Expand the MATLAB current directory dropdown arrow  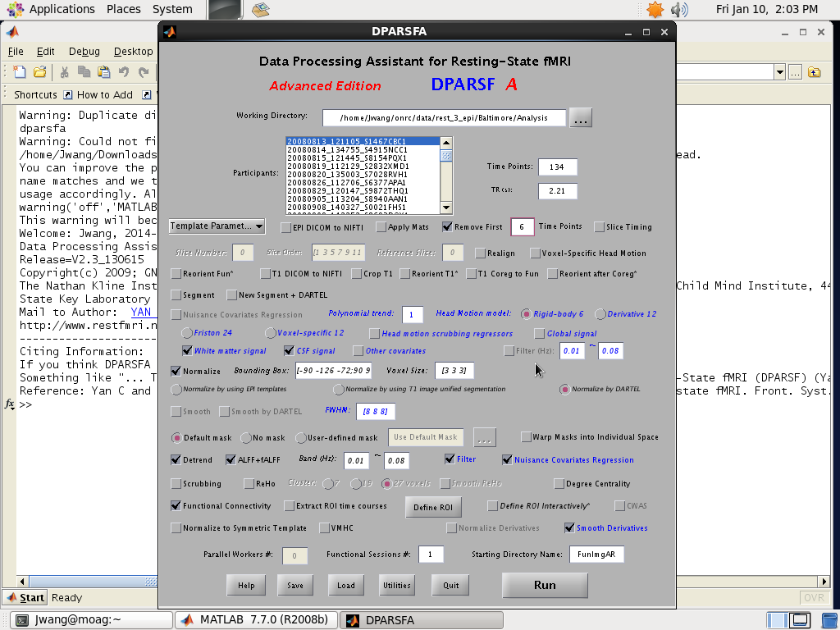click(779, 72)
